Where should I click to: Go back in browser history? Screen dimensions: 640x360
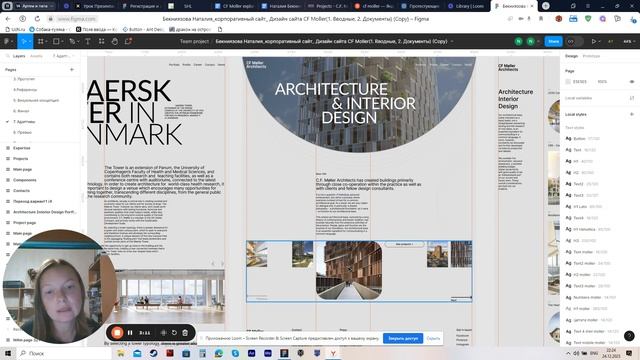tap(8, 19)
